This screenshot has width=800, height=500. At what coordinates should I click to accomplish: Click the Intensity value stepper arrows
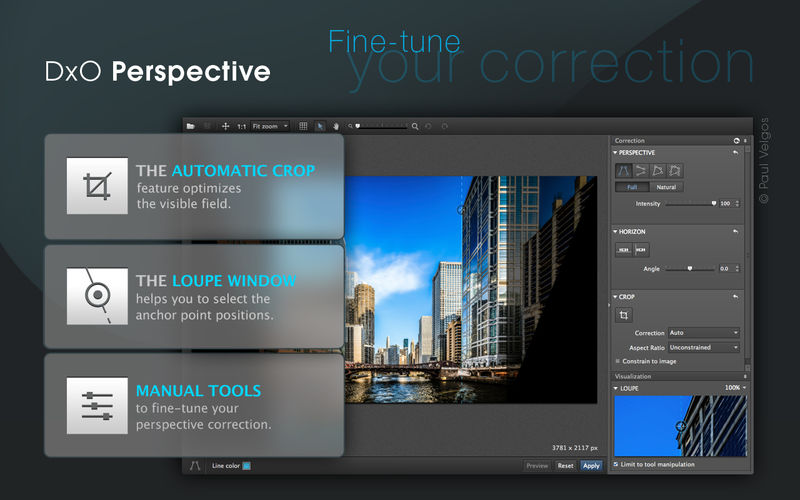coord(738,204)
